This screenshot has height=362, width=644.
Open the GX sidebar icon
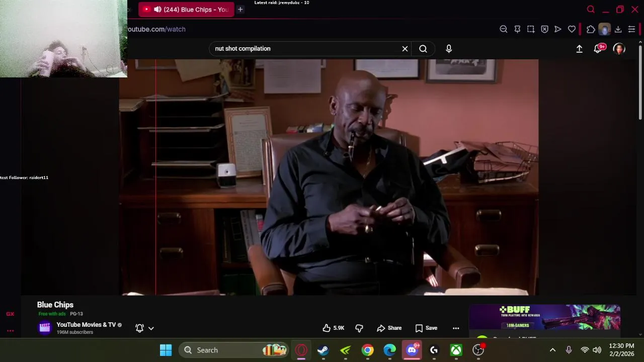(x=10, y=314)
